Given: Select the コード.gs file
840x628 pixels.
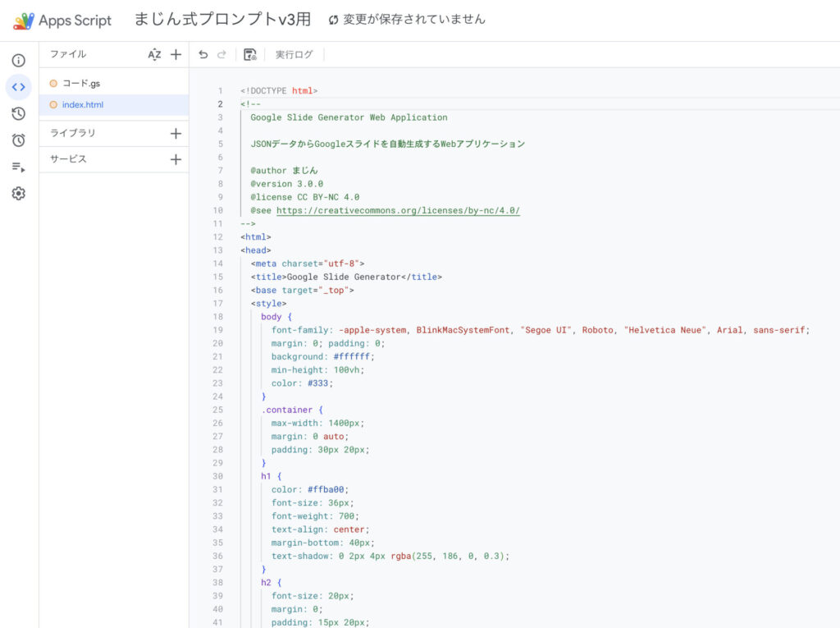Looking at the screenshot, I should (81, 83).
